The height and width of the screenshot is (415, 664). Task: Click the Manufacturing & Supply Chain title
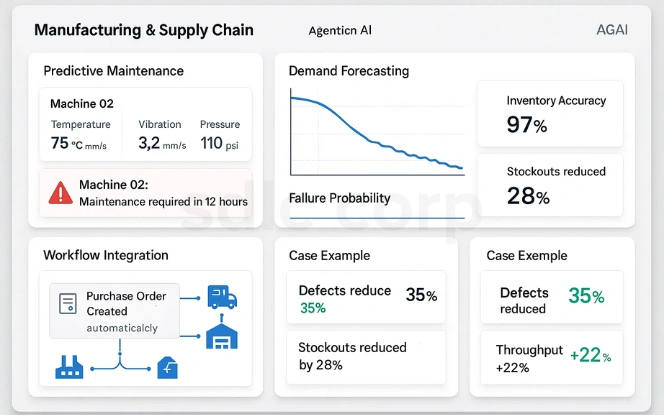pyautogui.click(x=144, y=30)
